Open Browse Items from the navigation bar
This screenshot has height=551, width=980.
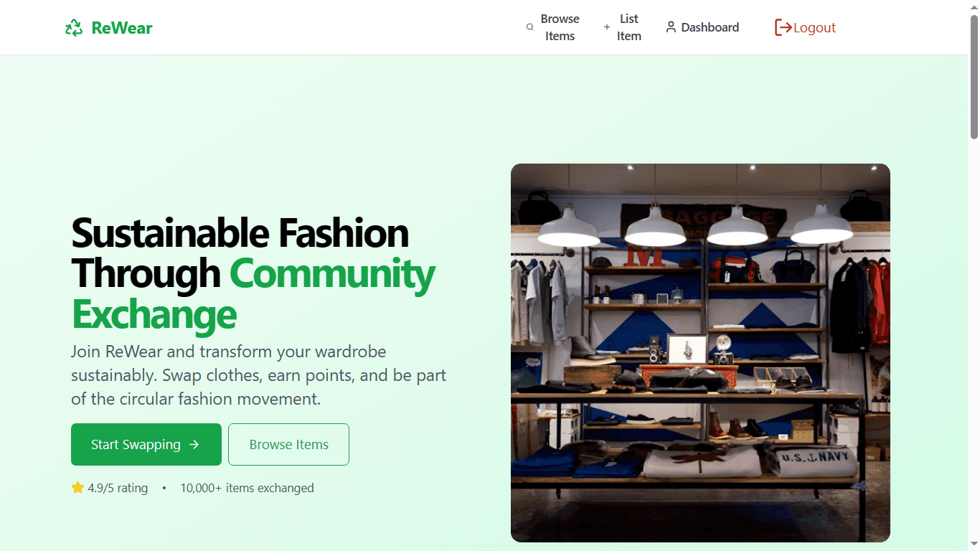(560, 27)
